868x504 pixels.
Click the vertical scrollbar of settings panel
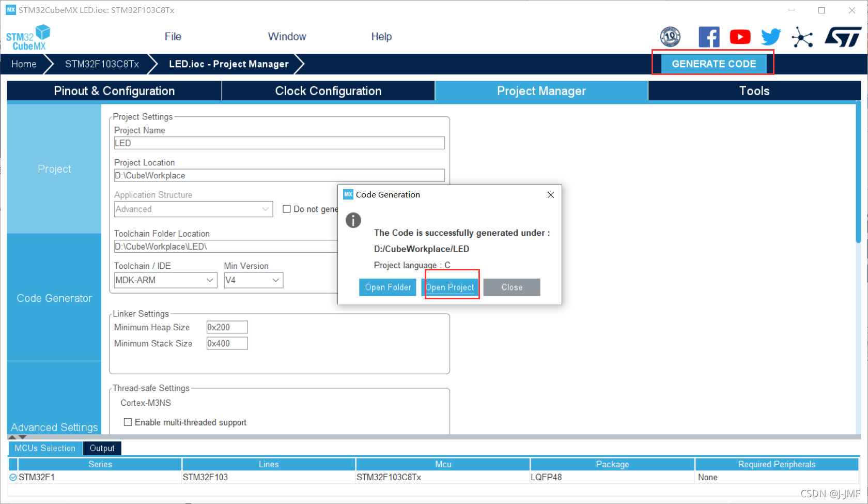coord(858,173)
